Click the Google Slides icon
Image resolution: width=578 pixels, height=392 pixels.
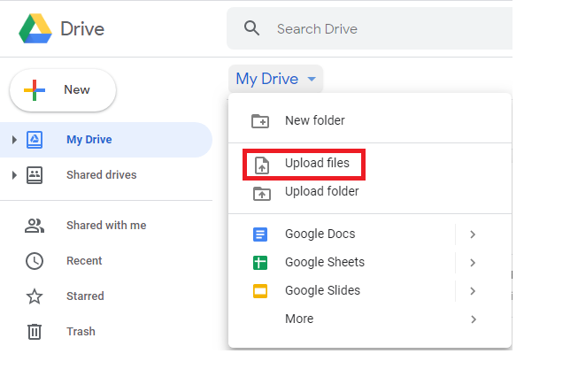(260, 291)
